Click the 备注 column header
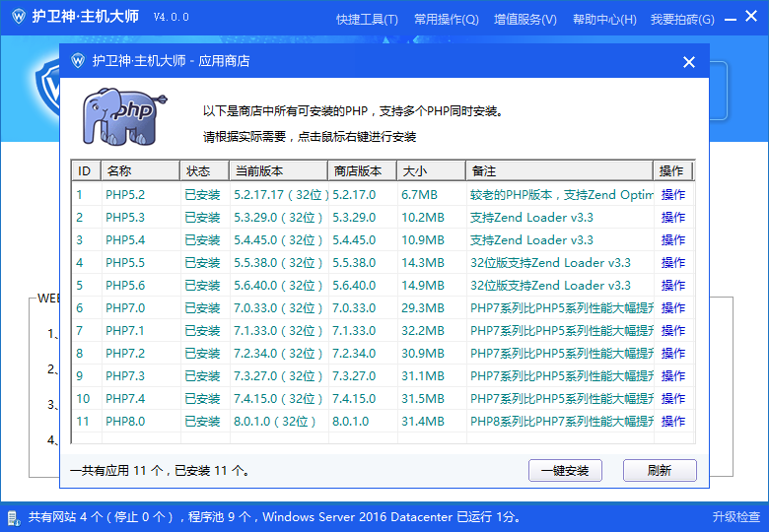This screenshot has width=769, height=532. [x=559, y=171]
